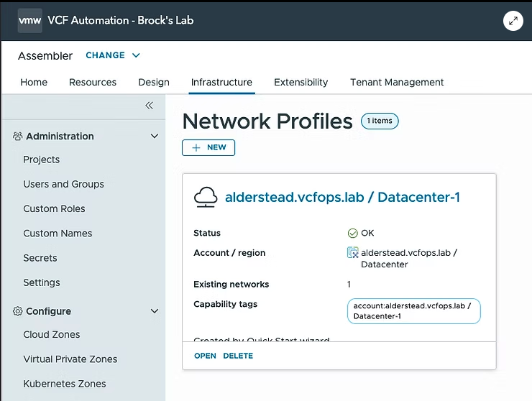532x401 pixels.
Task: Click the account region vSphere icon
Action: 352,253
